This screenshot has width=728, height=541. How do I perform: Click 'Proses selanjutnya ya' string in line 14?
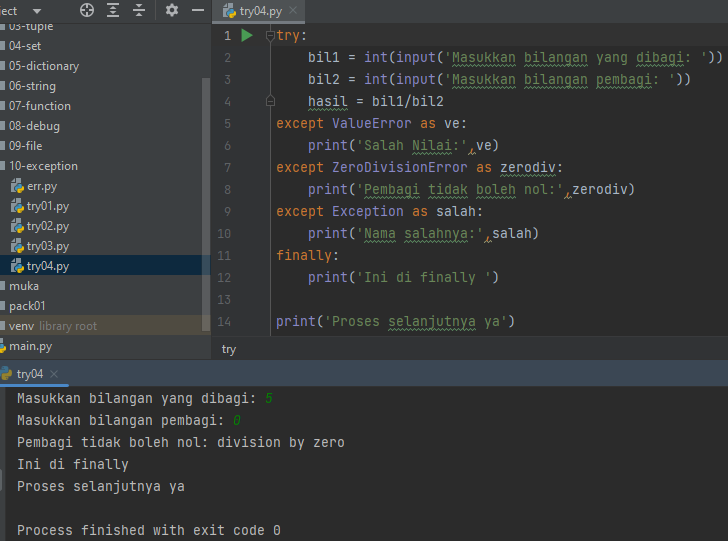416,321
